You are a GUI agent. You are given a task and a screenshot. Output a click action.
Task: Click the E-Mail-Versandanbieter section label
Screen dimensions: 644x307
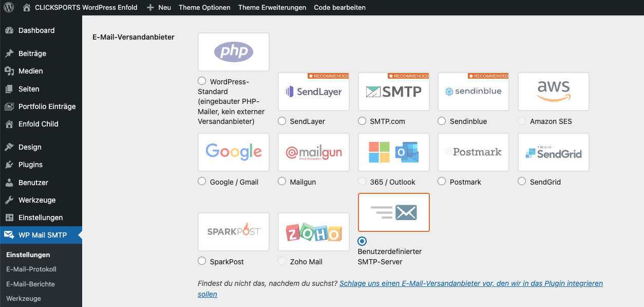click(x=134, y=37)
